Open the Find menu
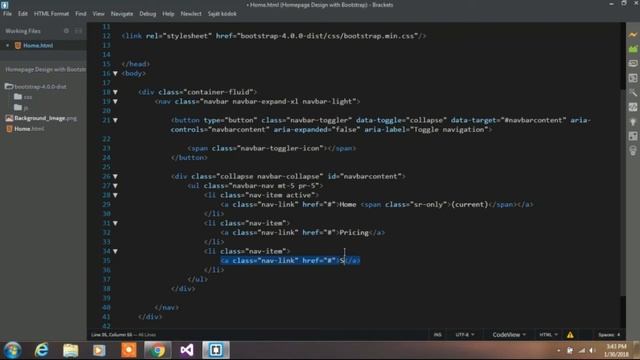The width and height of the screenshot is (640, 360). pos(80,13)
